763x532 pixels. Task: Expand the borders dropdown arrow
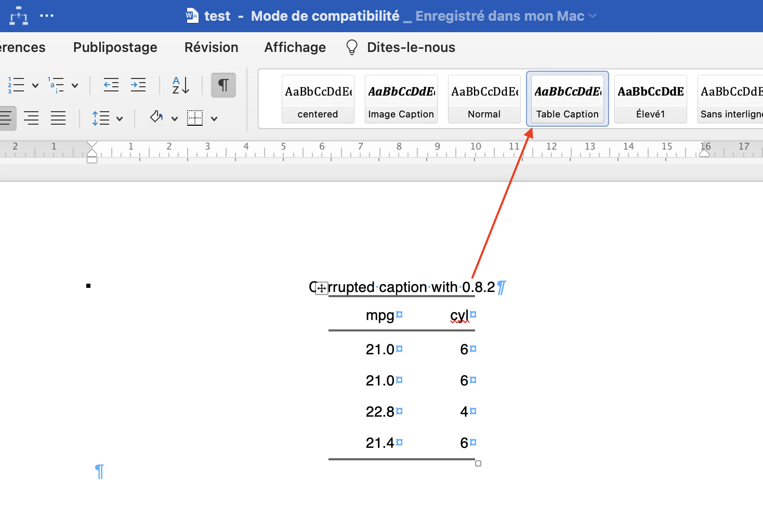click(x=215, y=118)
